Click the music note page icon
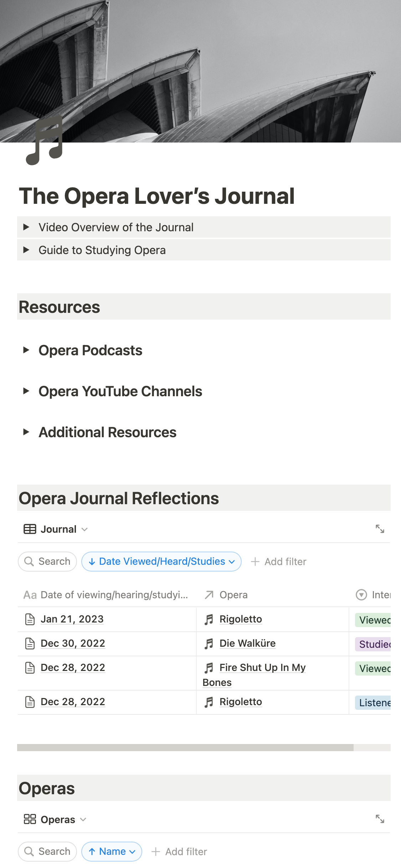The width and height of the screenshot is (401, 868). [x=45, y=141]
